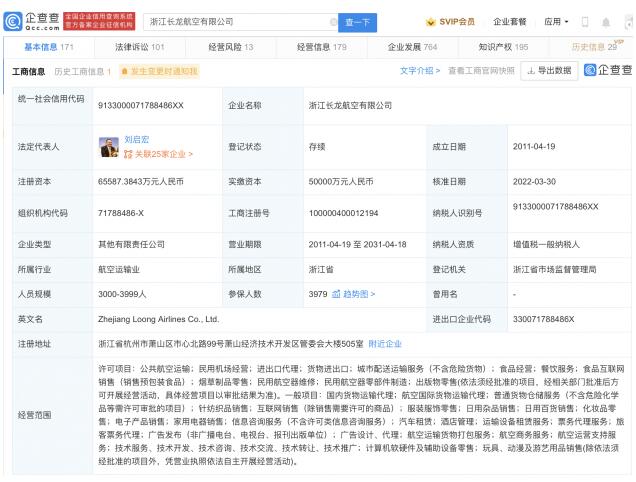Select staff size 3000-3999人
Screen dimensions: 636x482
tap(122, 294)
